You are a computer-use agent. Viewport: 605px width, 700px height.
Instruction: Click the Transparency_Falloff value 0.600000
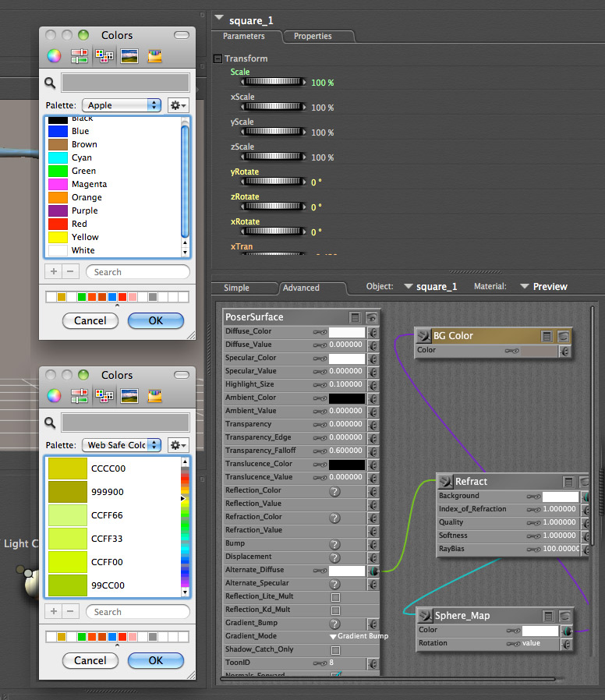click(345, 451)
